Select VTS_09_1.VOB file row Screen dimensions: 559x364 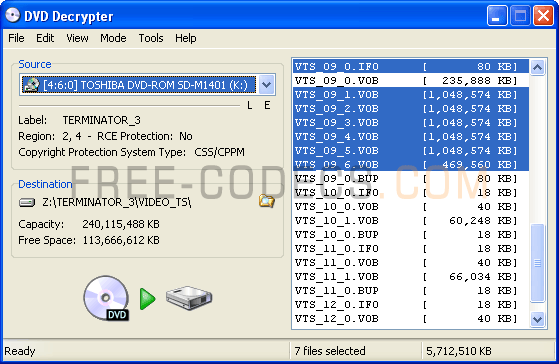pyautogui.click(x=411, y=94)
